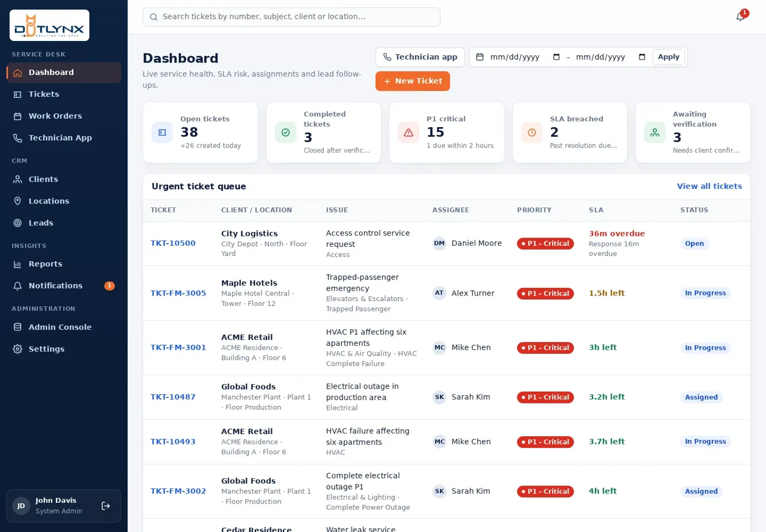Open Dashboard in the sidebar
This screenshot has width=766, height=532.
pyautogui.click(x=64, y=72)
